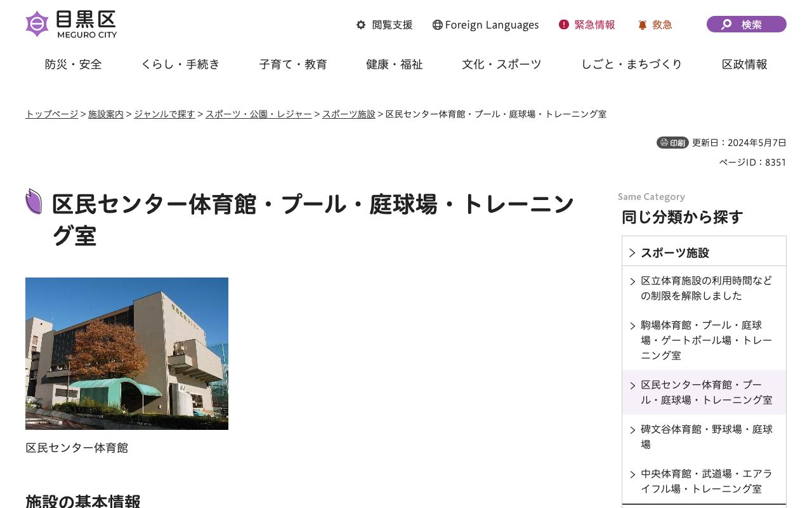Viewport: 812px width, 508px height.
Task: Click chevron beside 区立体育施設の利用時間 item
Action: (632, 281)
